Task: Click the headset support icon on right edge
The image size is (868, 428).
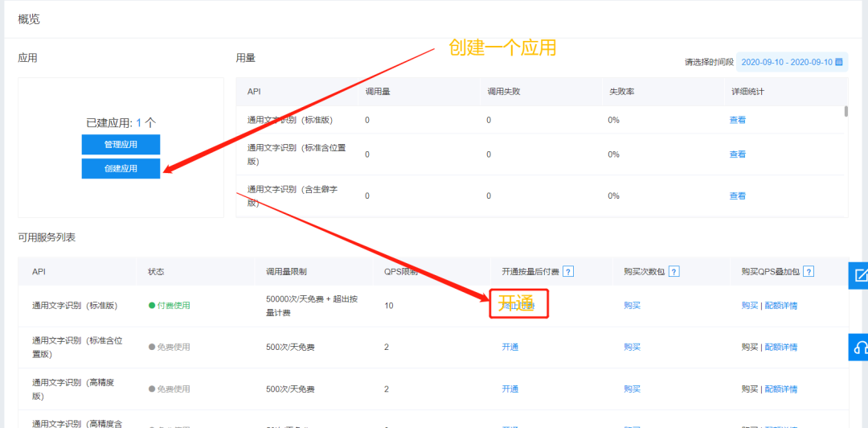Action: pyautogui.click(x=858, y=347)
